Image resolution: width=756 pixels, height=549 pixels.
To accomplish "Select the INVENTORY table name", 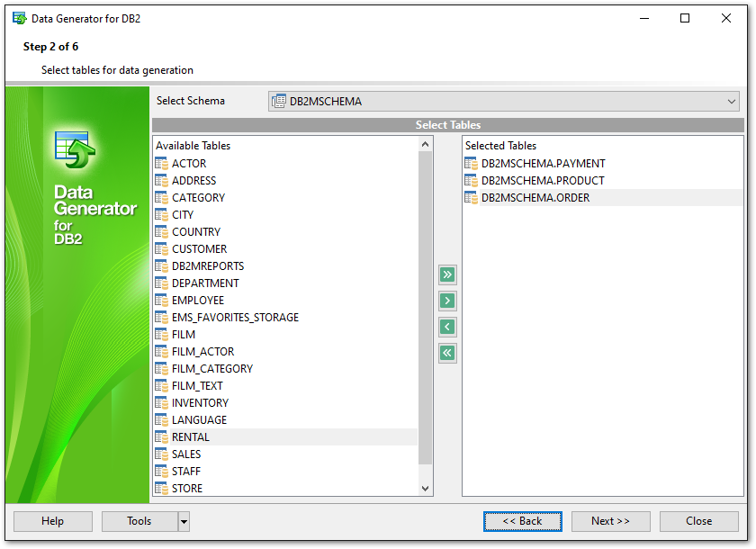I will coord(200,403).
